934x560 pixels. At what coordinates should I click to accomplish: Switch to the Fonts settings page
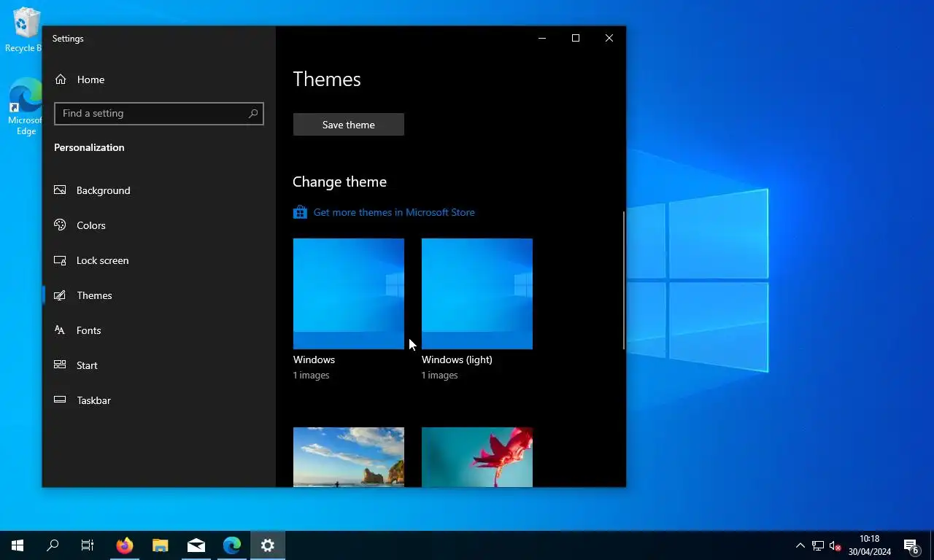(x=159, y=330)
